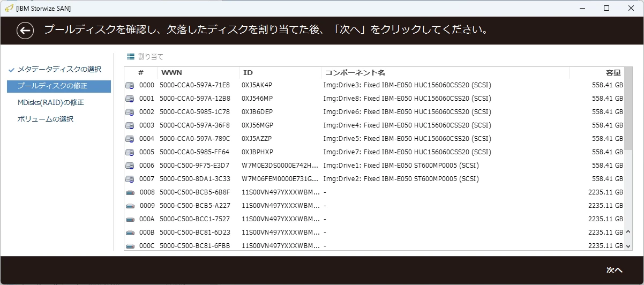
Task: Click ID cell 0XJ546MP
Action: pos(257,99)
